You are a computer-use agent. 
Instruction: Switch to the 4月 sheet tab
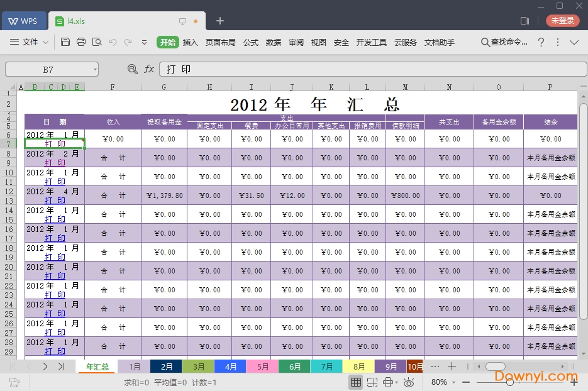coord(230,366)
